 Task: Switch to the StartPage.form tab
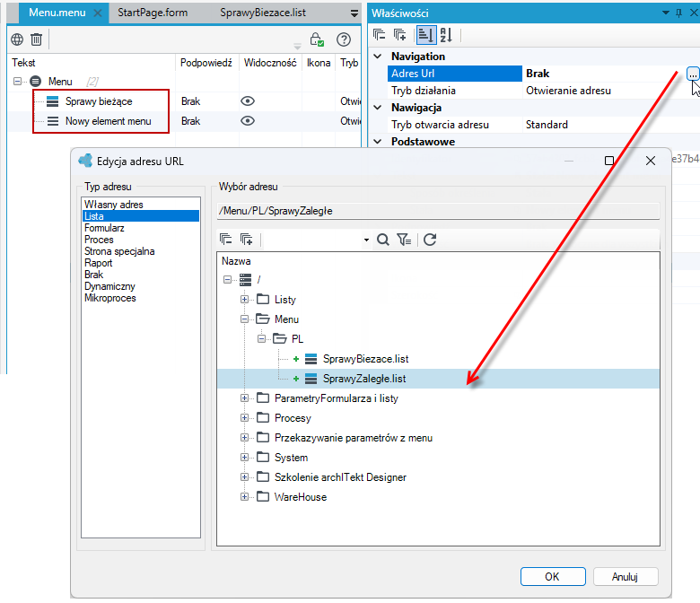[153, 13]
